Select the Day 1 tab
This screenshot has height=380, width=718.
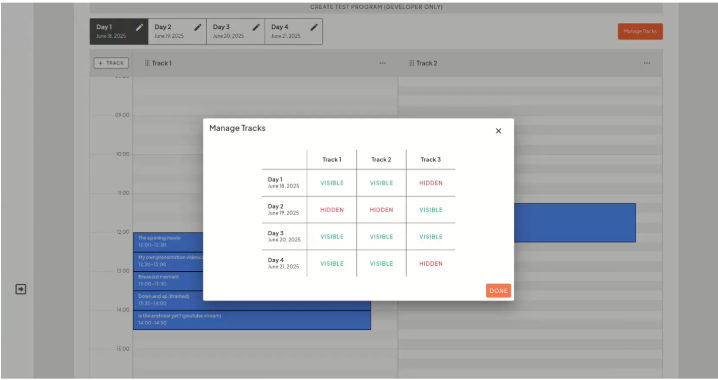coord(119,31)
